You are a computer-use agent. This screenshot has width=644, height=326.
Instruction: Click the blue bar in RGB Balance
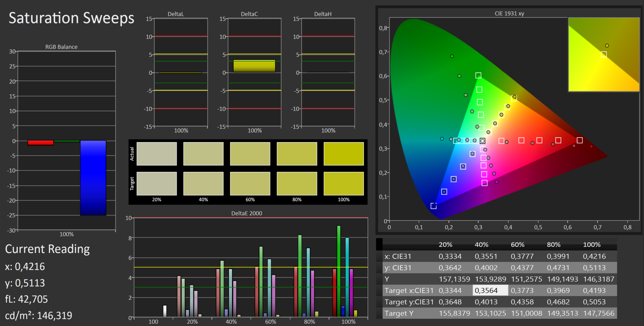click(93, 178)
